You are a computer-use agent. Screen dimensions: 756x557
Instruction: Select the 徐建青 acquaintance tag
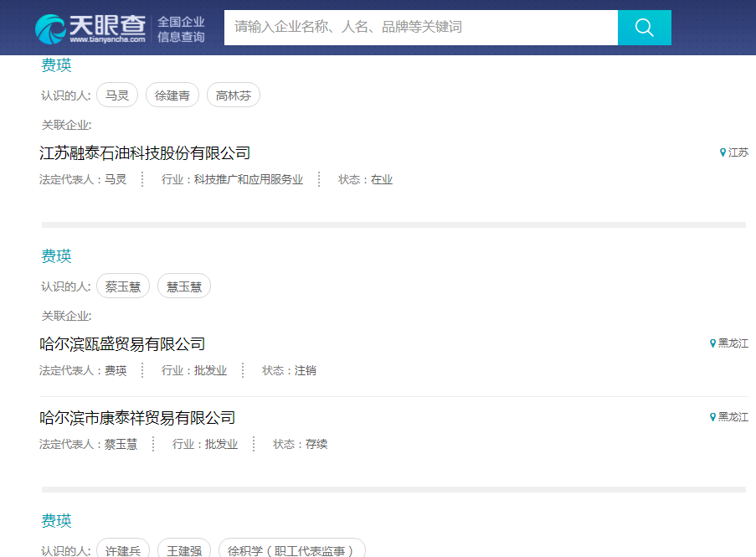(x=172, y=95)
